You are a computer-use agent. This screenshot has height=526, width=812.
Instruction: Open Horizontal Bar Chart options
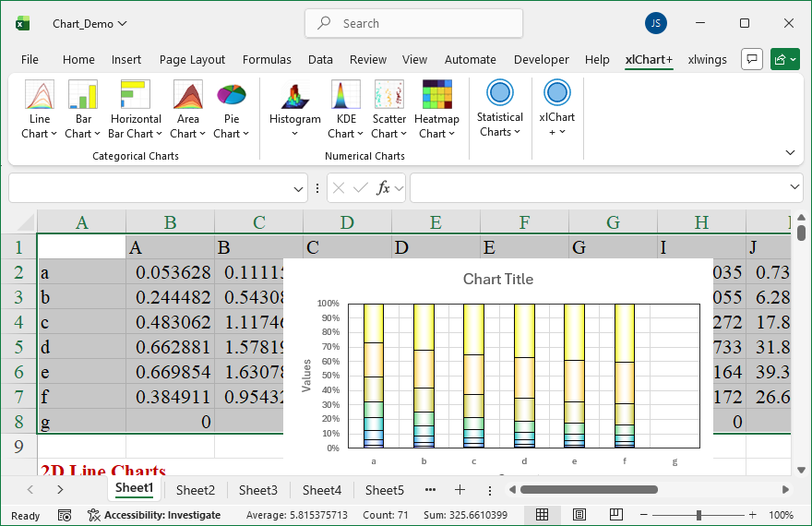click(136, 109)
